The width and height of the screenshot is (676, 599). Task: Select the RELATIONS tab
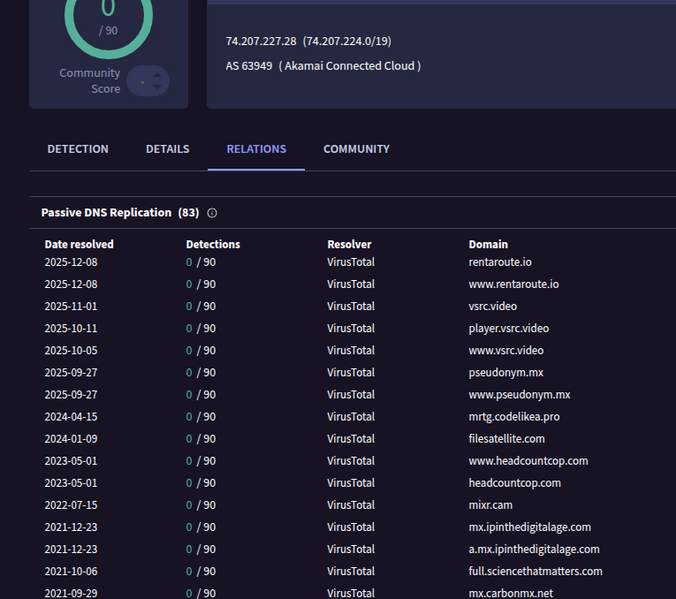coord(257,149)
